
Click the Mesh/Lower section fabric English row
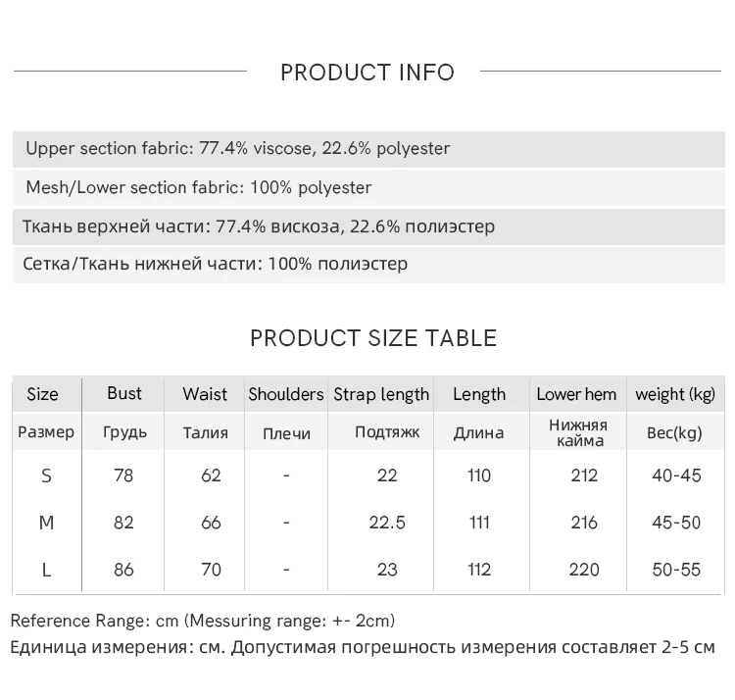[x=199, y=187]
